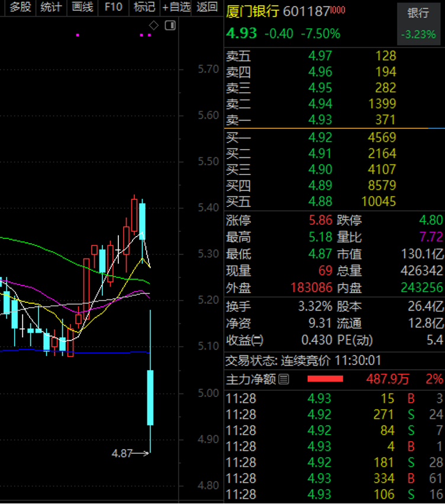Click 净资 value 9.31
The image size is (445, 504).
(320, 324)
